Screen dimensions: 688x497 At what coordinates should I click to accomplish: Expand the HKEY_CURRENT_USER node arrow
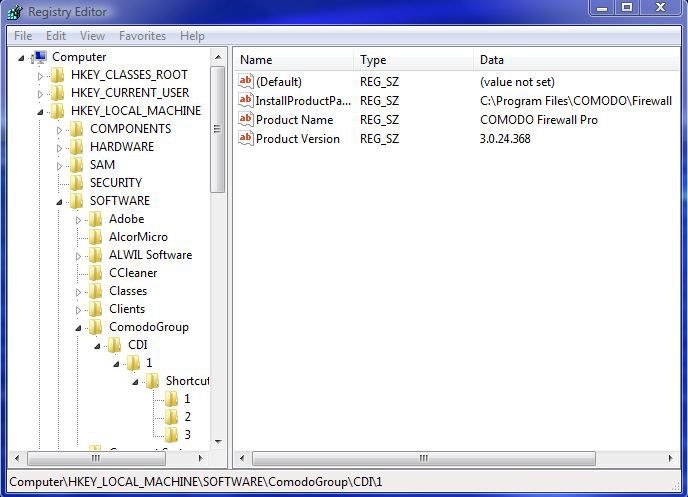[40, 94]
